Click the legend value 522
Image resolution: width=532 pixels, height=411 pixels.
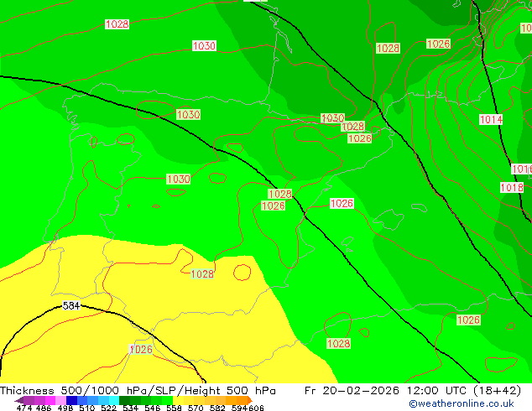108,408
